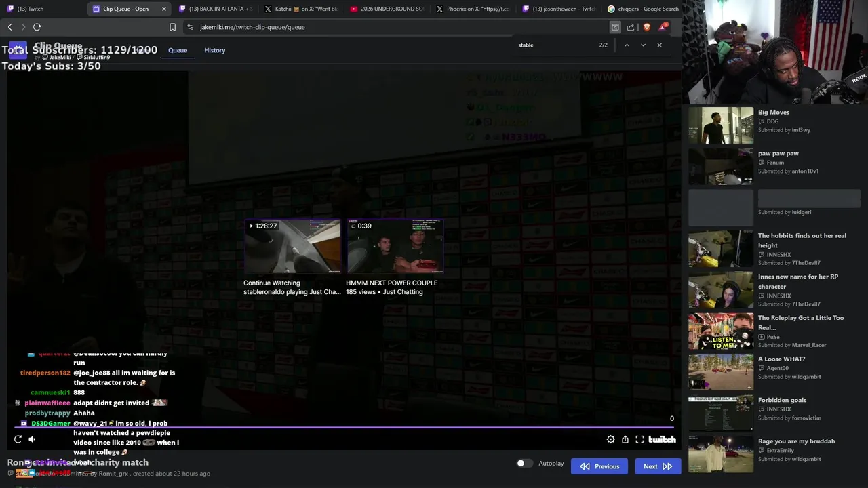Click the "HMMM NEXT POWER COUPLE" title text
This screenshot has height=488, width=868.
(391, 283)
